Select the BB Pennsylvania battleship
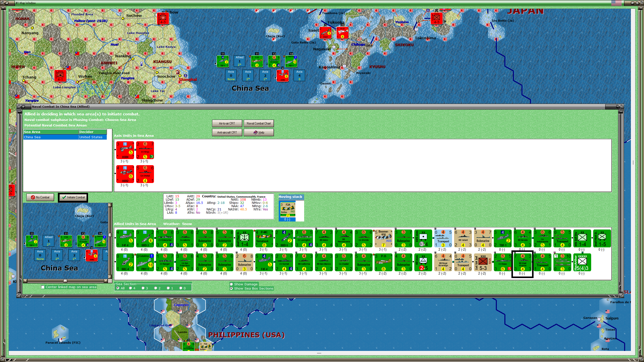644x362 pixels. [x=344, y=238]
